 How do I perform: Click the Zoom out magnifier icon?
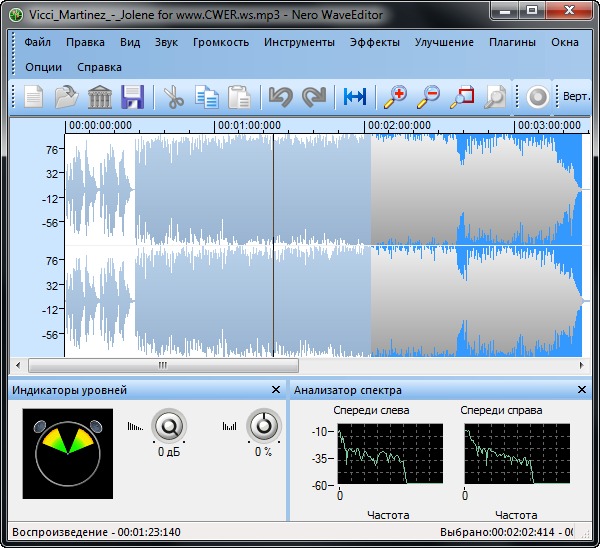[428, 97]
